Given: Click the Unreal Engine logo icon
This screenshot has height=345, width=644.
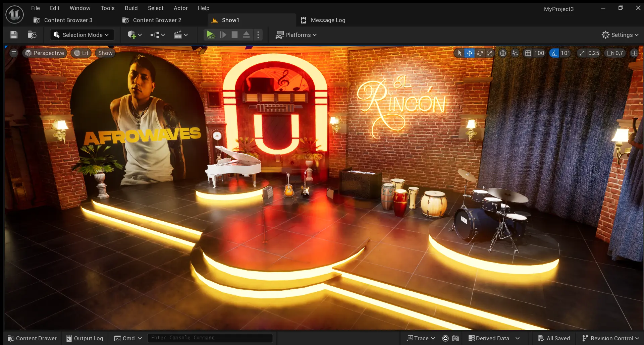Looking at the screenshot, I should pyautogui.click(x=14, y=14).
